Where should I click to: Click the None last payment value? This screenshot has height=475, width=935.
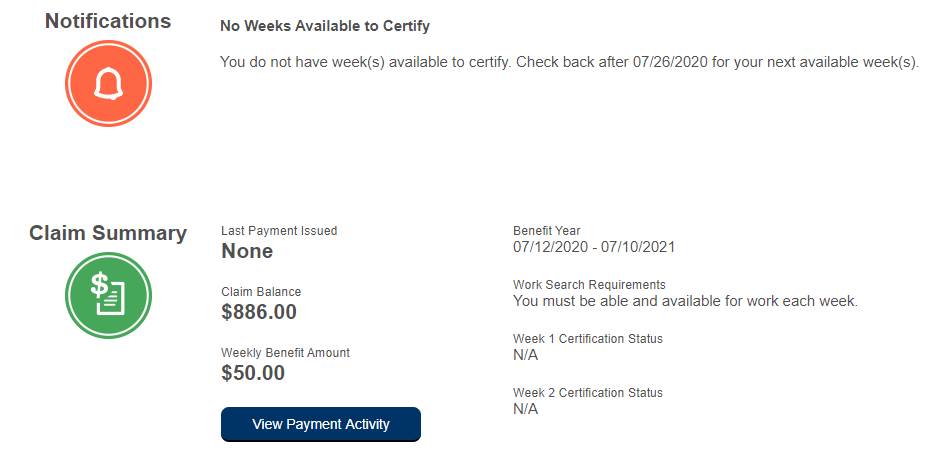(247, 251)
